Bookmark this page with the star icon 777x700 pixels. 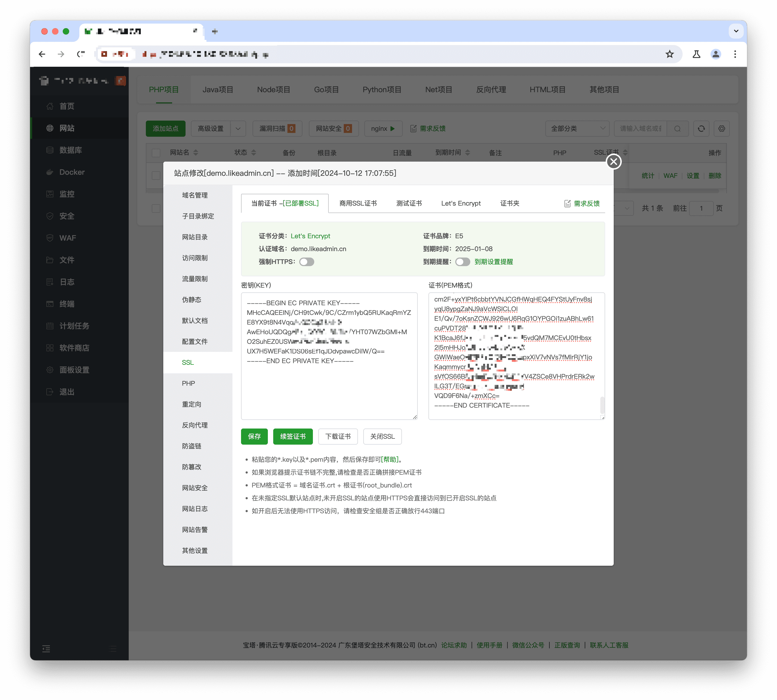(669, 54)
